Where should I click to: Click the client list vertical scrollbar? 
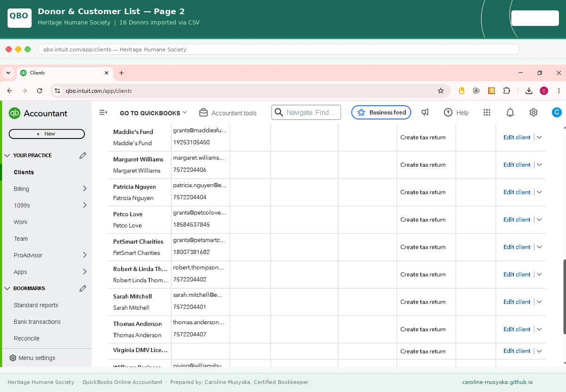tap(565, 297)
